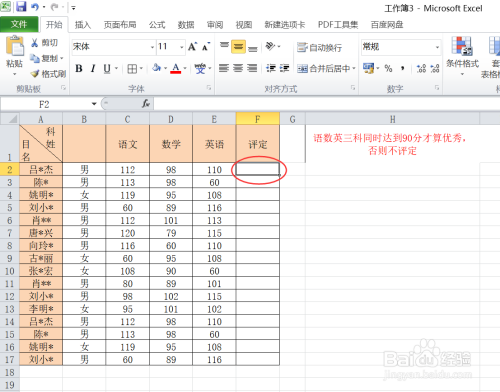The image size is (500, 392).
Task: Click the Borders icon
Action: [132, 69]
